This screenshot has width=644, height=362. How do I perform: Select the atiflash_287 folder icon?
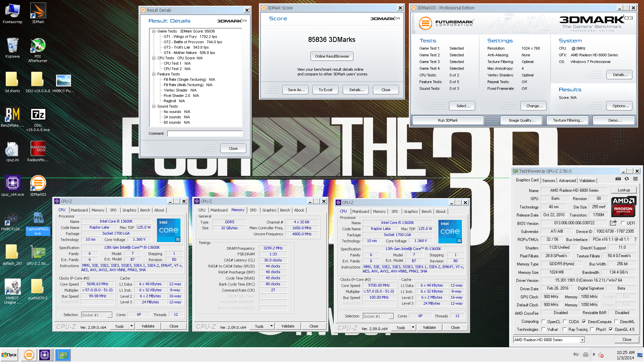tap(12, 255)
